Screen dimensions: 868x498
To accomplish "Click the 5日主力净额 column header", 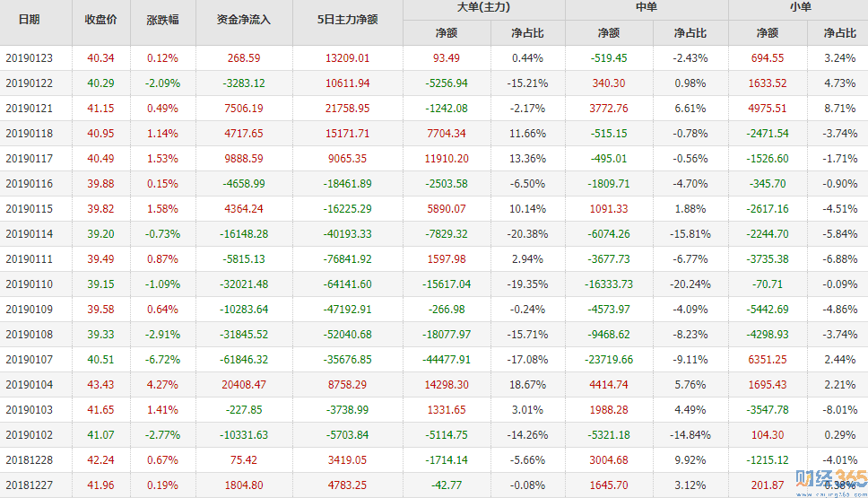I will pos(348,20).
